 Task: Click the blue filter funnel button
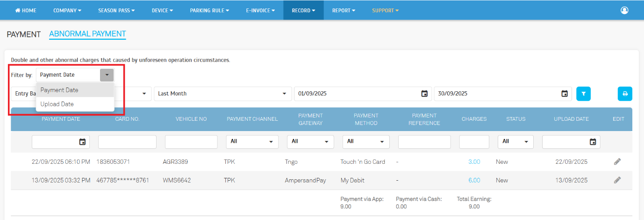[x=583, y=94]
